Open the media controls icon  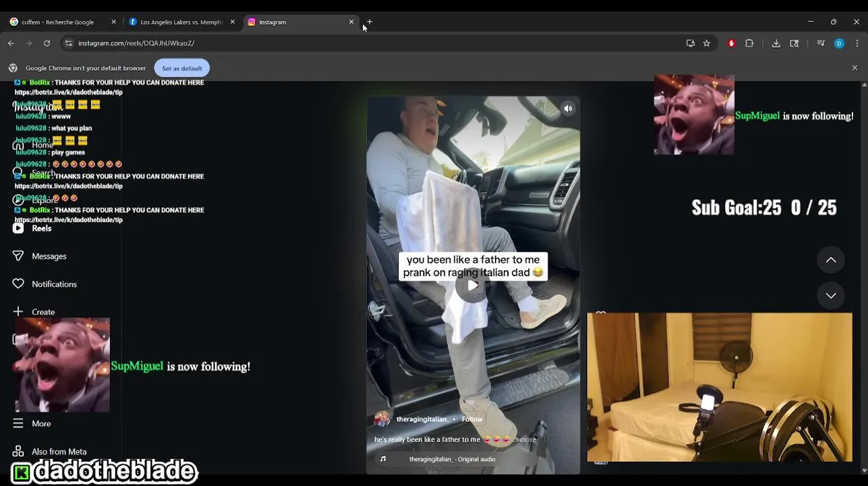click(821, 43)
